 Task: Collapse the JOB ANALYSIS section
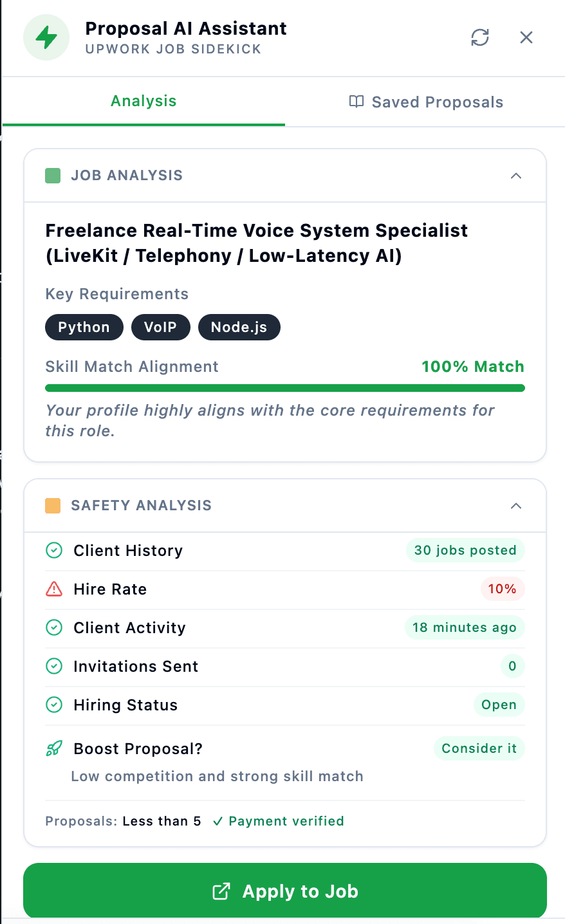516,175
